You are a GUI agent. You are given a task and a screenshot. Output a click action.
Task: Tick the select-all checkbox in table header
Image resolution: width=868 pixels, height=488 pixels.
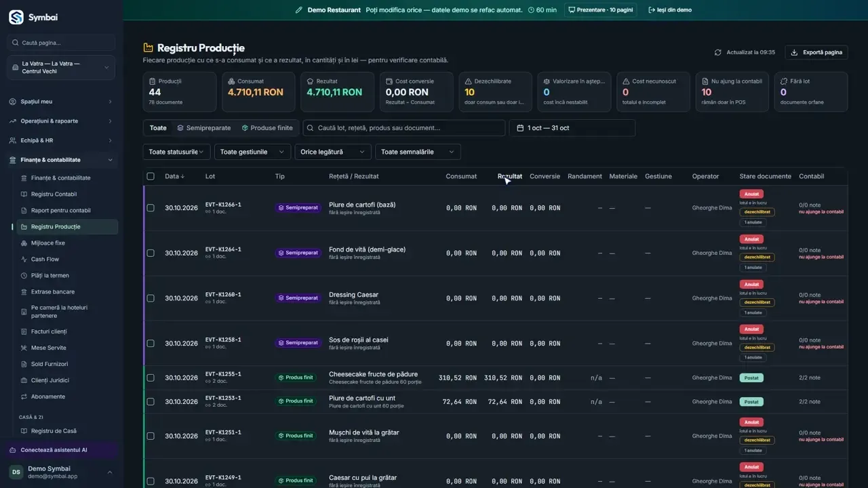click(151, 176)
